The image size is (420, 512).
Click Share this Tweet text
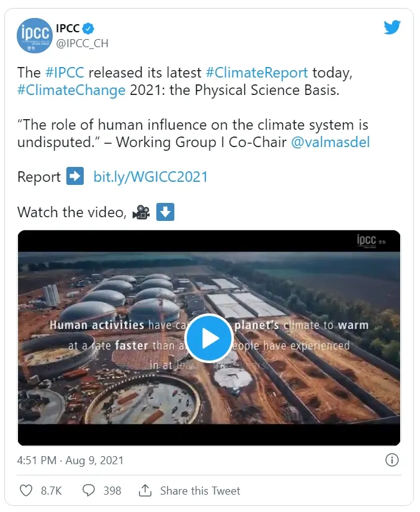tap(200, 490)
